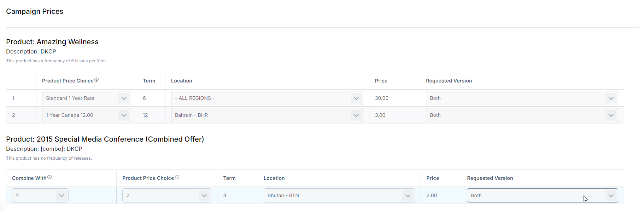Open the Combine With dropdown

click(40, 195)
